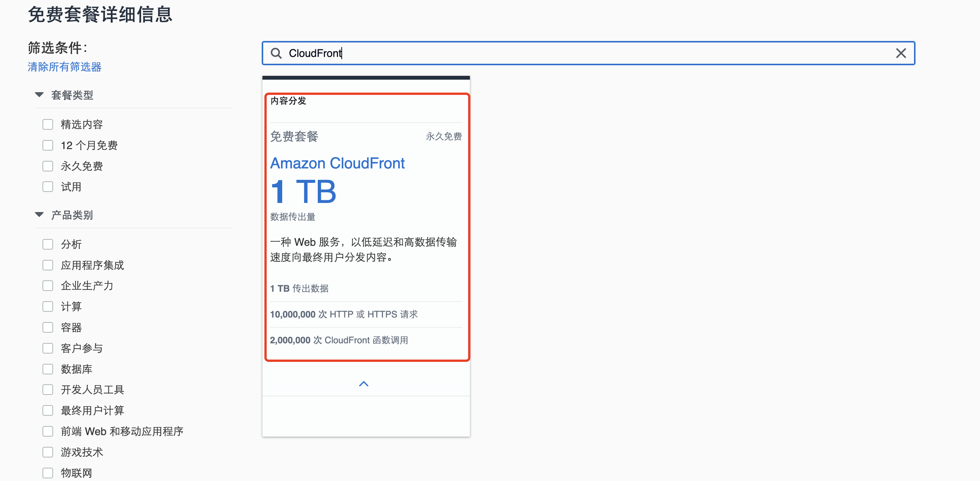Collapse the 产品类别 filter section

coord(39,215)
